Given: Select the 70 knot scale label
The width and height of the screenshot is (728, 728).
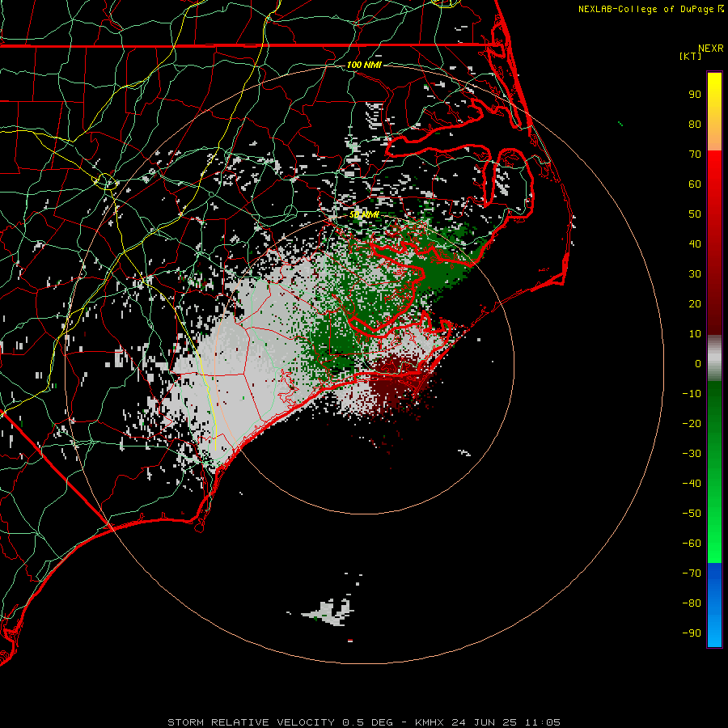Looking at the screenshot, I should 695,154.
